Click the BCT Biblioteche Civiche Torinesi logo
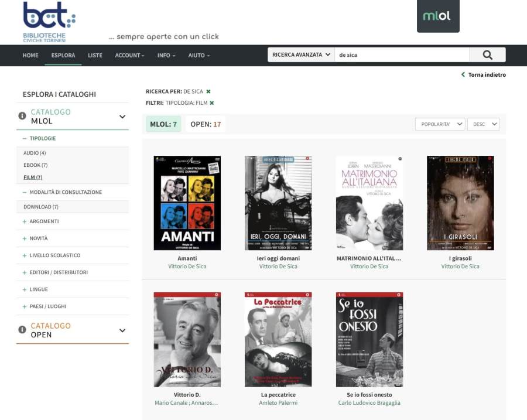 (49, 22)
